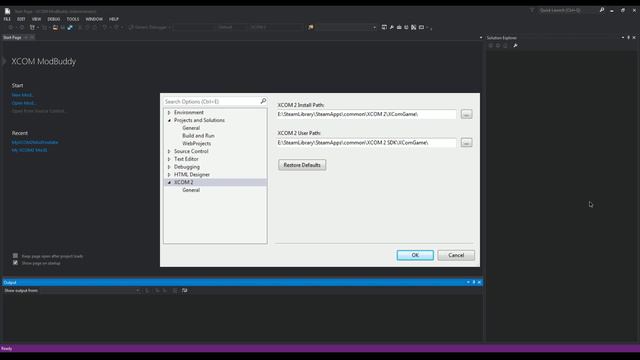Select the HTML Designer tree item label

tap(192, 174)
